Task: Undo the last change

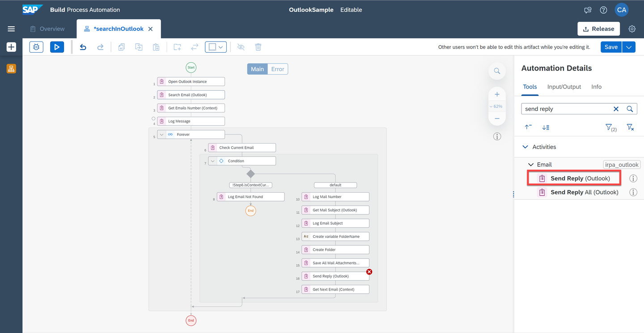Action: point(83,47)
